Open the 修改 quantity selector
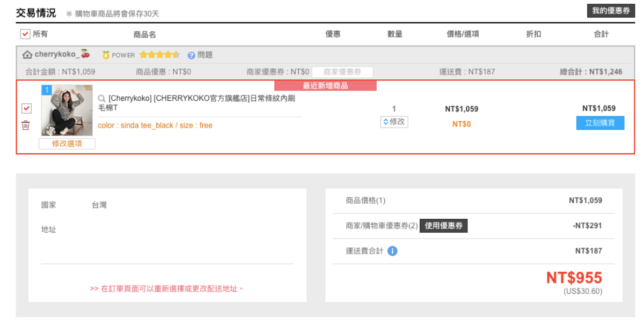The image size is (644, 326). click(x=394, y=122)
